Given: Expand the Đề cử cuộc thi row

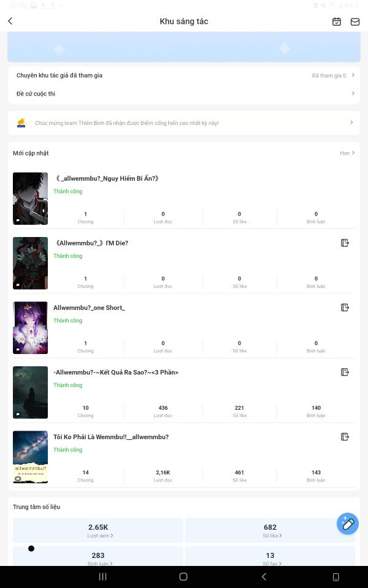Looking at the screenshot, I should [184, 94].
